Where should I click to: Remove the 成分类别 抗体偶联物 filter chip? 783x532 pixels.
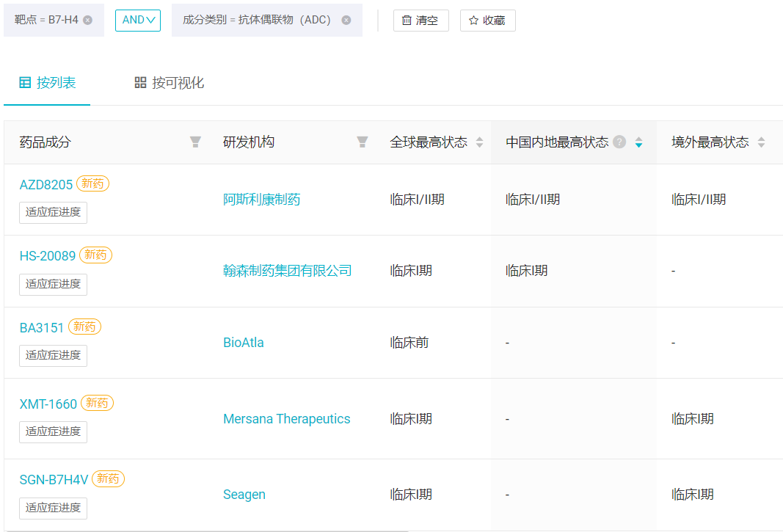(x=346, y=20)
